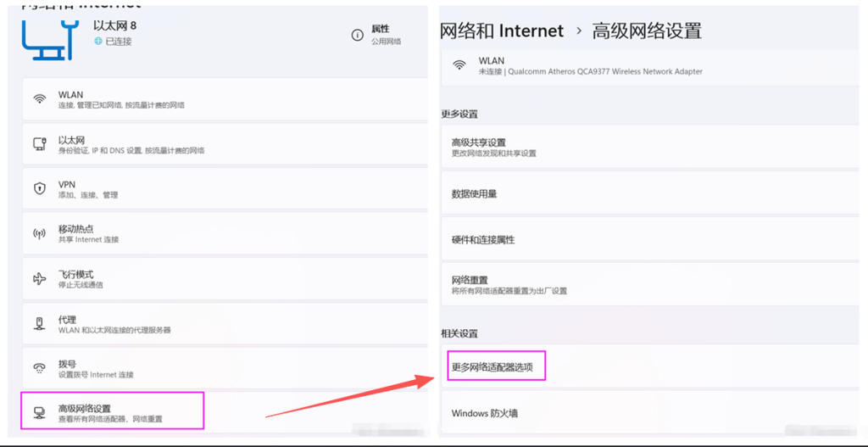Click 相关设置 section heading
This screenshot has height=447, width=868.
pos(459,333)
